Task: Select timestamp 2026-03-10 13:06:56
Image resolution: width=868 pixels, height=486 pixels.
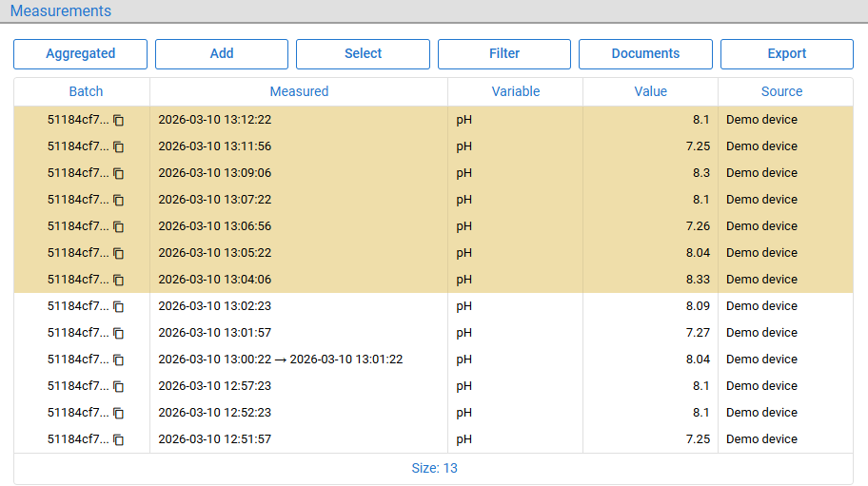Action: [x=215, y=225]
